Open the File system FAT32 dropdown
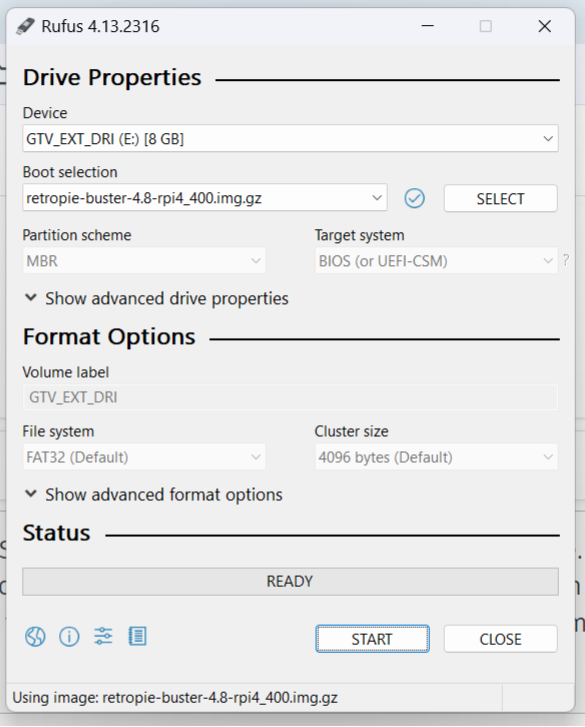 (144, 457)
